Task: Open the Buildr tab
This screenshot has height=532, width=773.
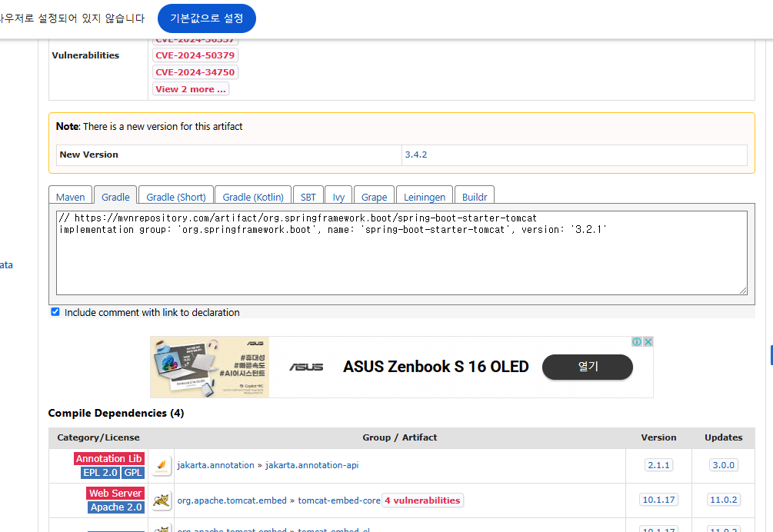Action: pos(475,197)
